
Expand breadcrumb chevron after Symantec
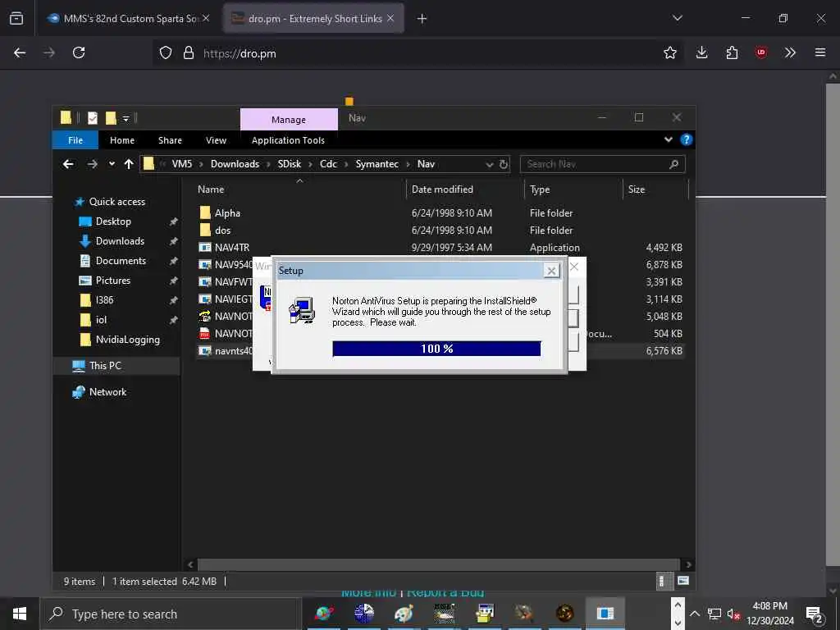click(x=408, y=164)
